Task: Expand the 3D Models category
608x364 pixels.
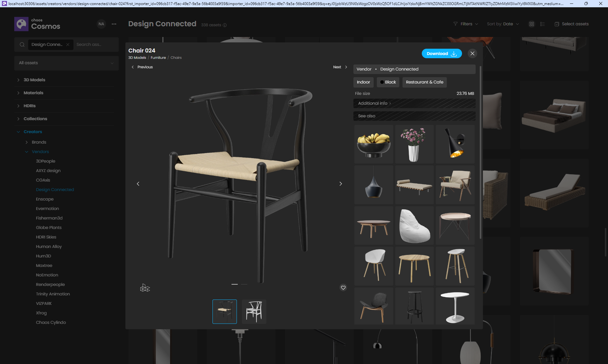Action: pos(34,80)
